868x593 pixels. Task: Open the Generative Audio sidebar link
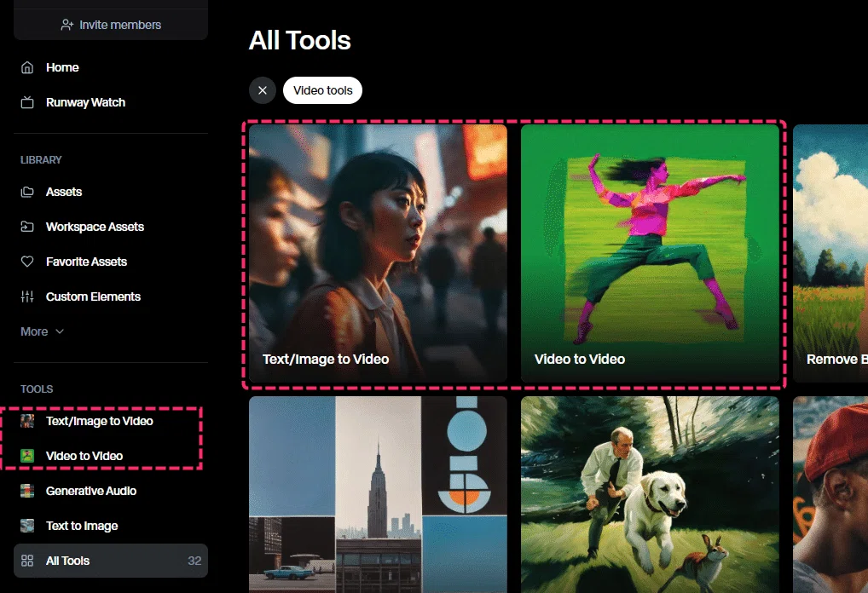[x=90, y=491]
